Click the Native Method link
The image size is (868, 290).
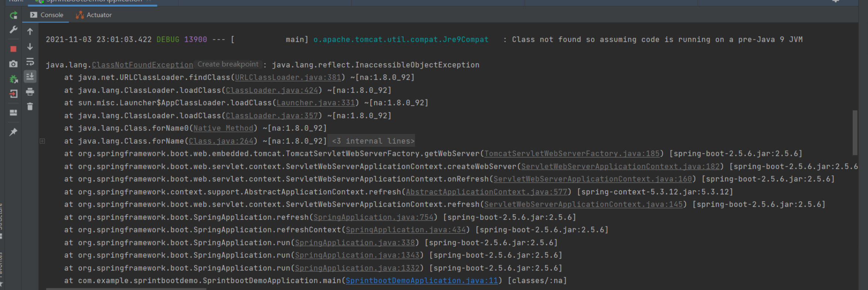click(x=223, y=129)
